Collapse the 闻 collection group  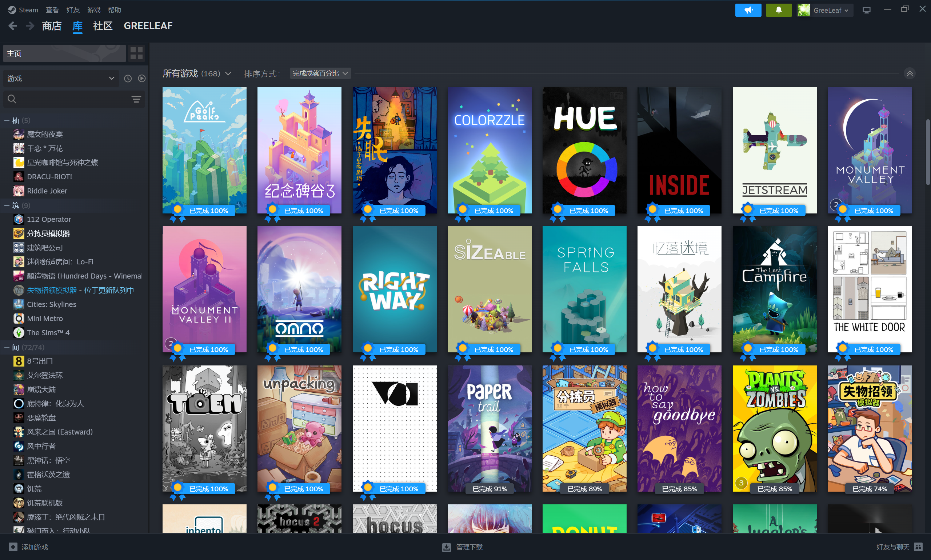coord(7,347)
